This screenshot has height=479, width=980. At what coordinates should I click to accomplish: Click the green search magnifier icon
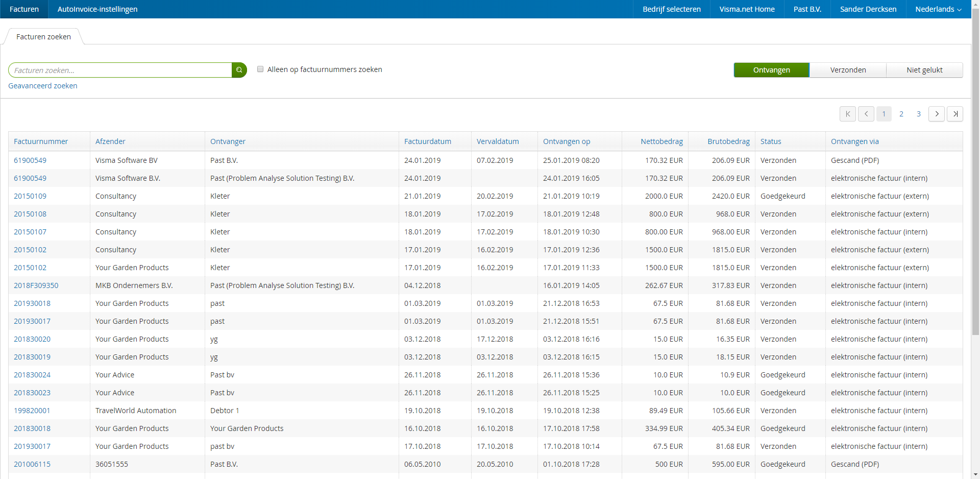coord(239,70)
